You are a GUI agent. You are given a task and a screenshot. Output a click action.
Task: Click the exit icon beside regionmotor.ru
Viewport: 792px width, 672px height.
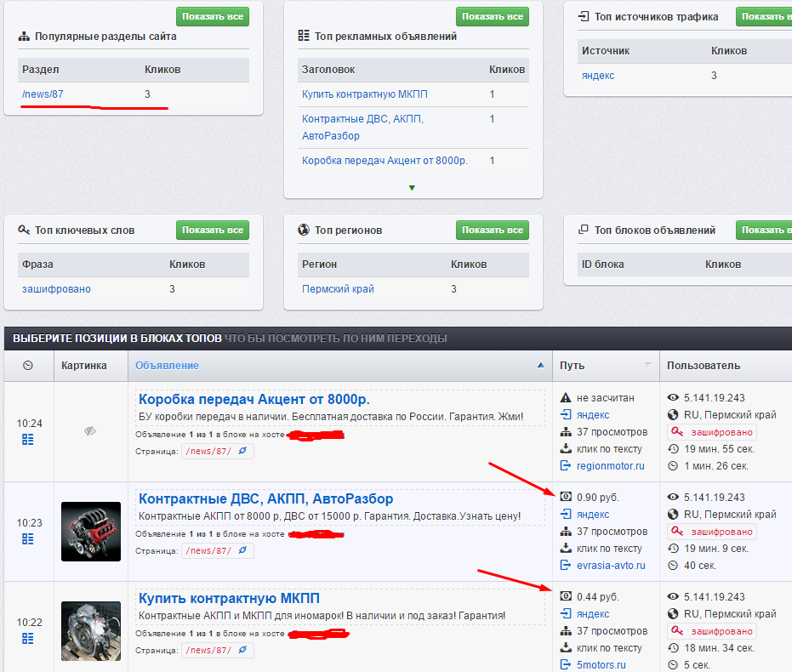[566, 465]
